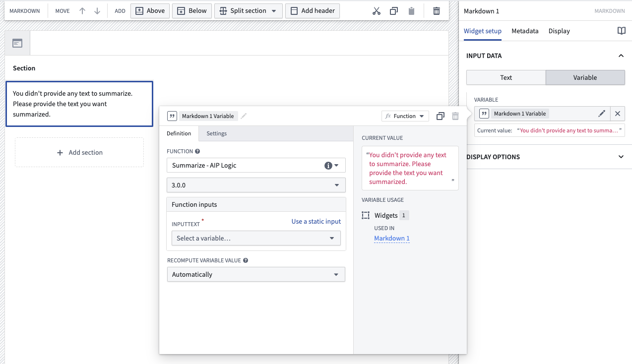Switch to the Metadata tab
Image resolution: width=632 pixels, height=364 pixels.
(x=524, y=31)
